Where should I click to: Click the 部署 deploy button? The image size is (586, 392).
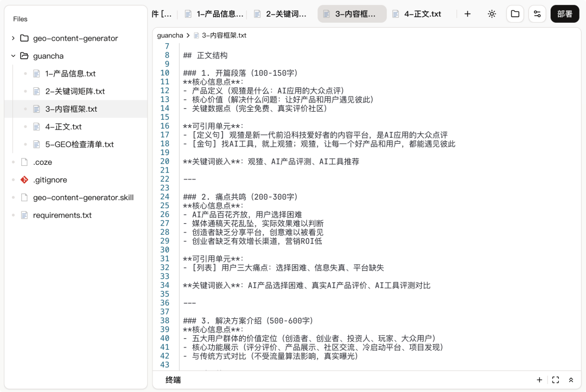click(564, 14)
